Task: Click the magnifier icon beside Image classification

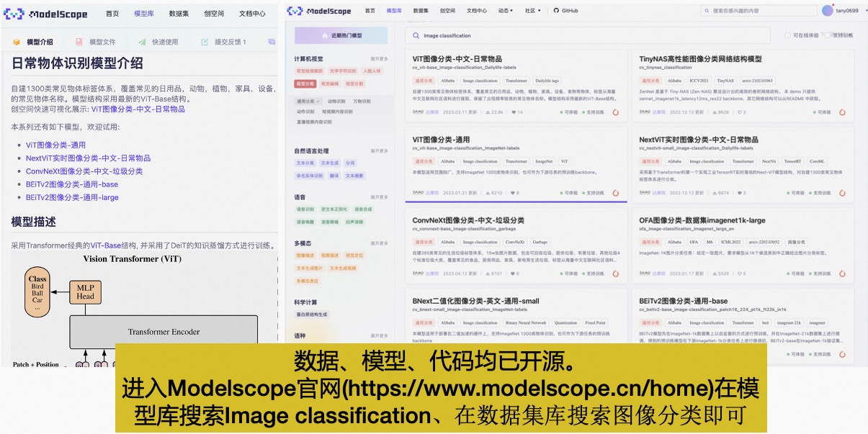Action: pos(416,35)
